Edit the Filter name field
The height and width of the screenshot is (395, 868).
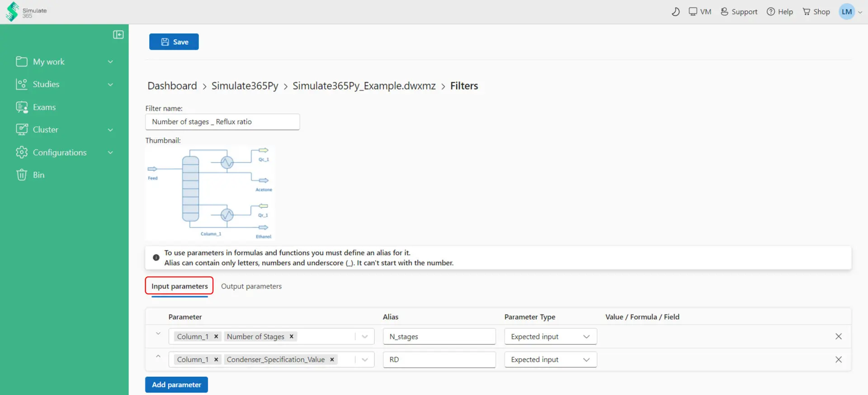pyautogui.click(x=222, y=122)
